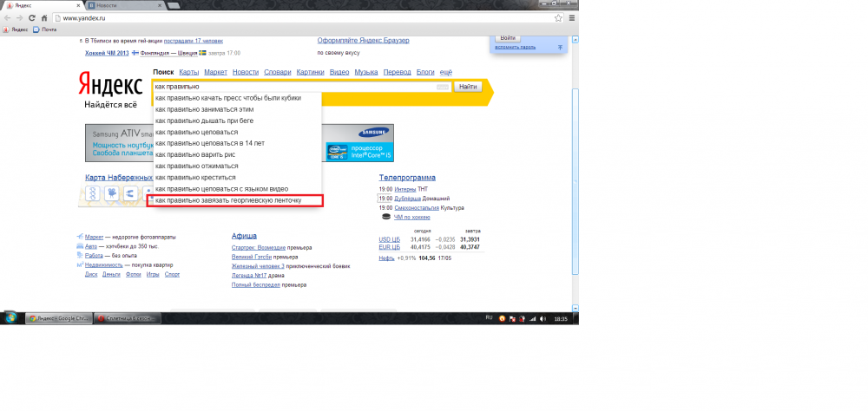Click the Найти search button

468,88
